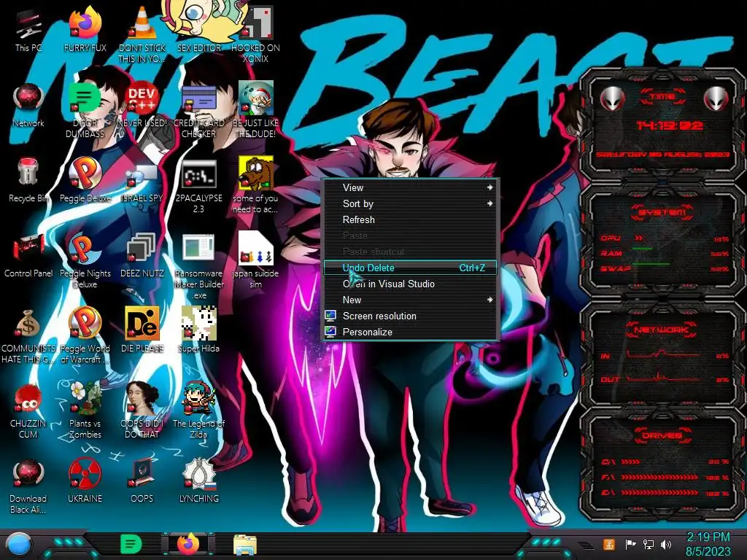
Task: Open the HOOKED ON XONIX shortcut
Action: (x=255, y=34)
